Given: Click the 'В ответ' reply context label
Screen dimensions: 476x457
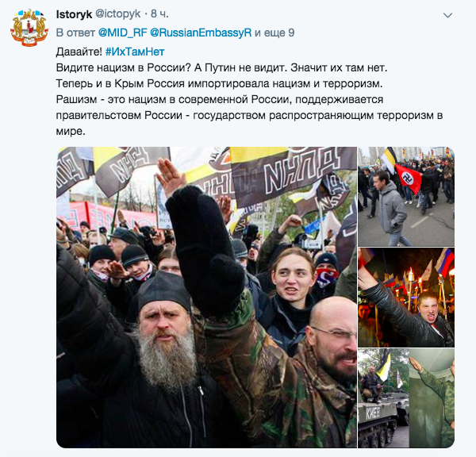Looking at the screenshot, I should pos(75,33).
